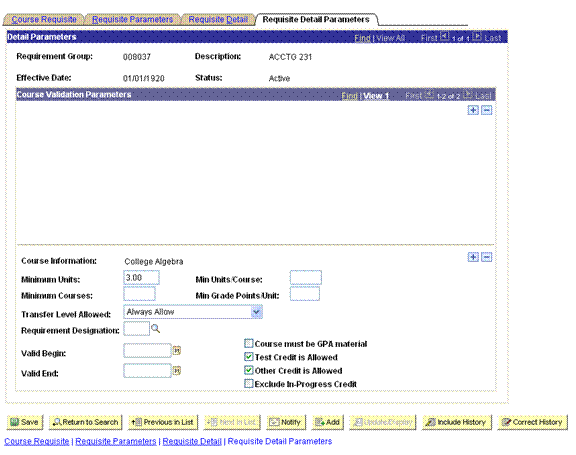Click Correct History button

(533, 422)
